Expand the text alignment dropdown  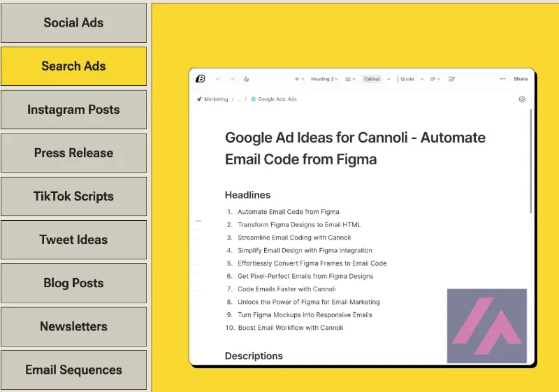coord(435,79)
